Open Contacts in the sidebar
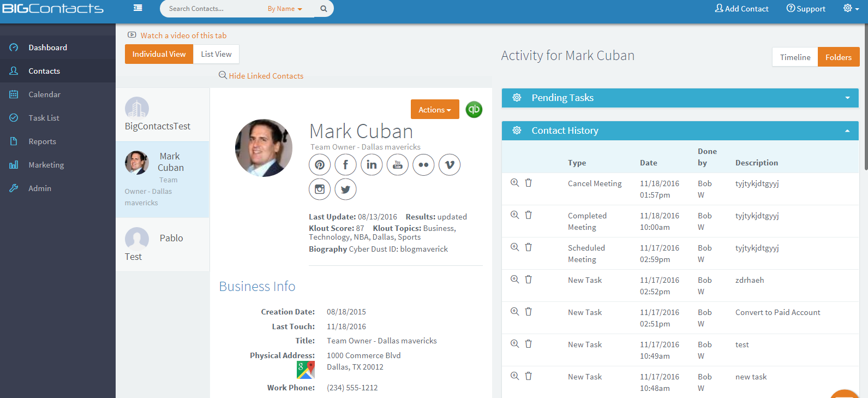The height and width of the screenshot is (398, 868). pyautogui.click(x=58, y=71)
